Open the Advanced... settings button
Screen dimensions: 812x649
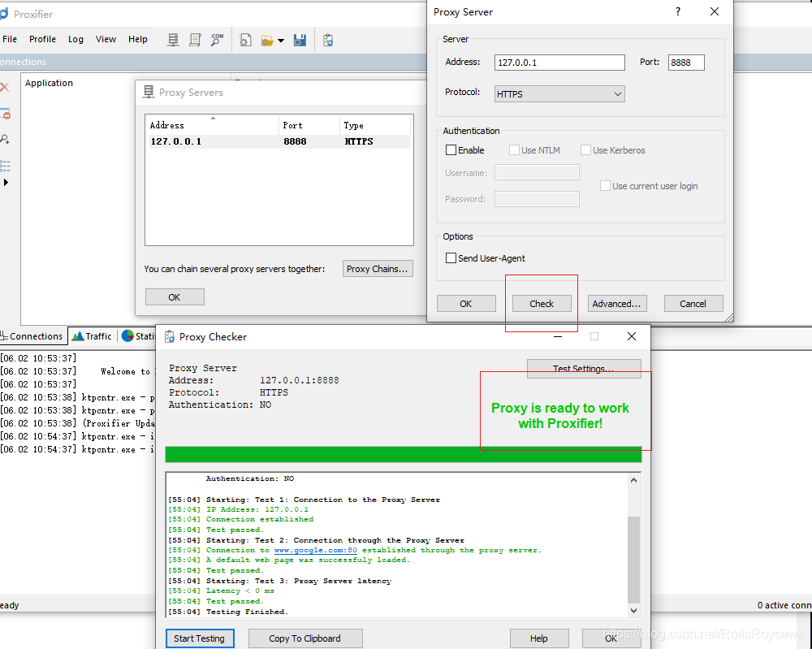[x=616, y=304]
